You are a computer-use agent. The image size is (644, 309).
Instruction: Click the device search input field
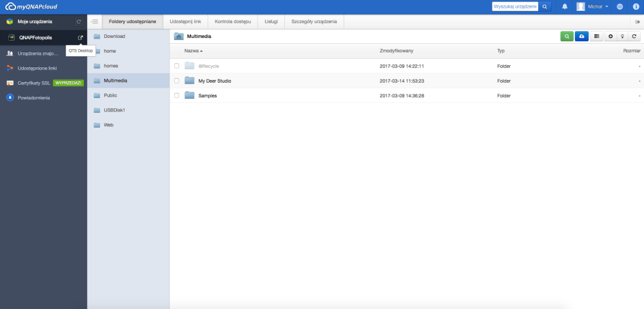coord(515,6)
